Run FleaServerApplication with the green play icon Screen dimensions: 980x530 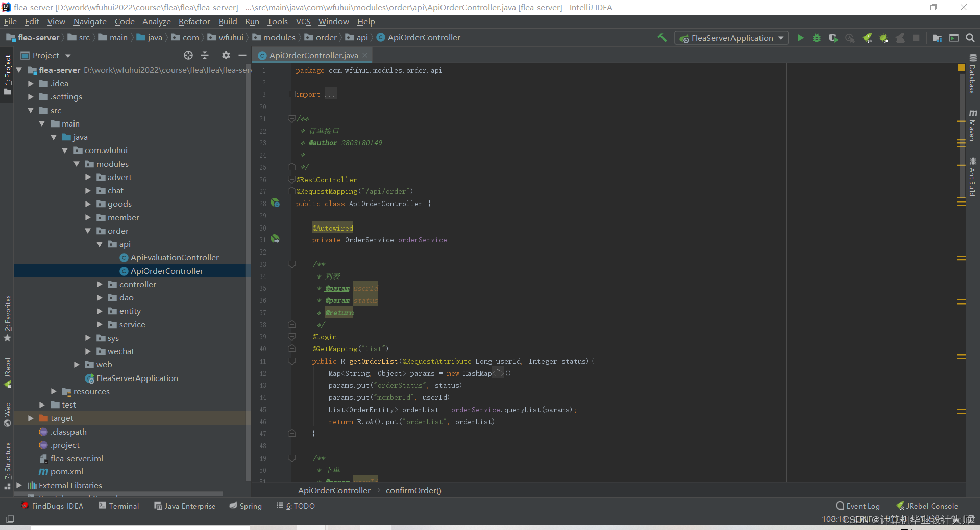800,38
